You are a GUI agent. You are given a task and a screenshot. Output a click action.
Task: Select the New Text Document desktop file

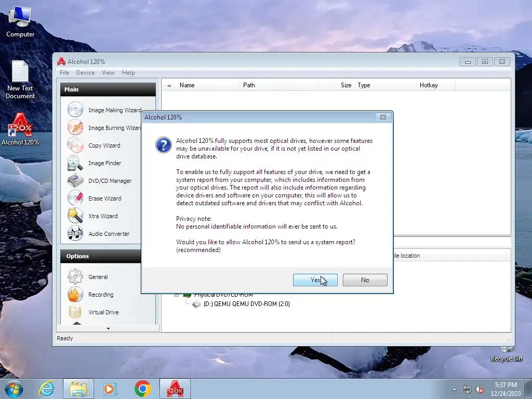click(x=20, y=80)
